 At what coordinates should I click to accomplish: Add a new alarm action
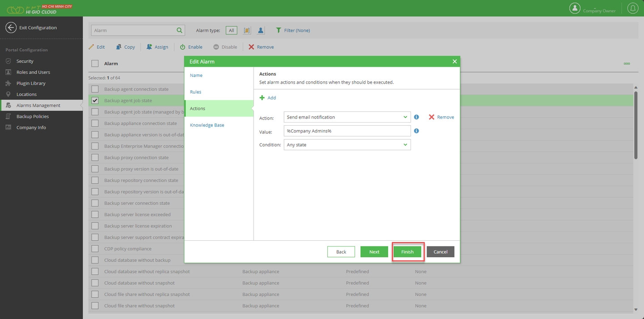point(268,98)
